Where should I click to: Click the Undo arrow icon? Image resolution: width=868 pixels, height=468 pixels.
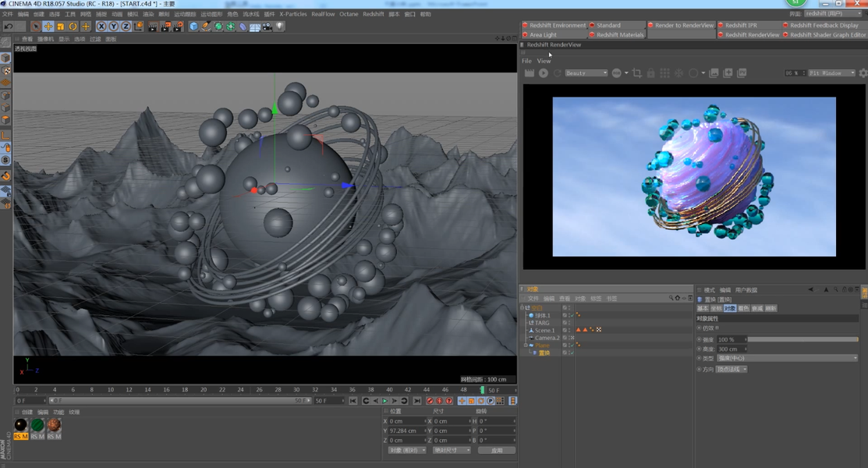point(9,26)
